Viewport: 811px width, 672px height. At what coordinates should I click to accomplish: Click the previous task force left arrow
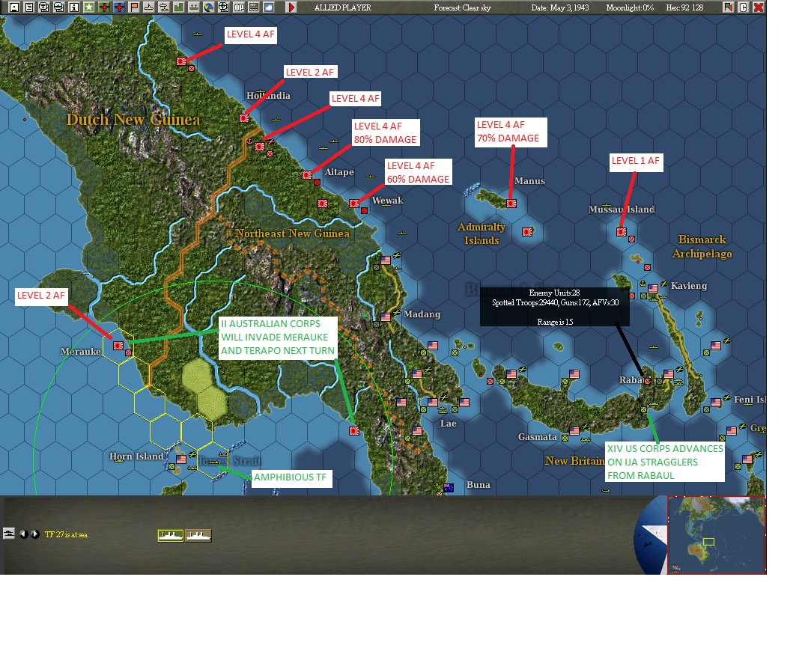pyautogui.click(x=24, y=534)
